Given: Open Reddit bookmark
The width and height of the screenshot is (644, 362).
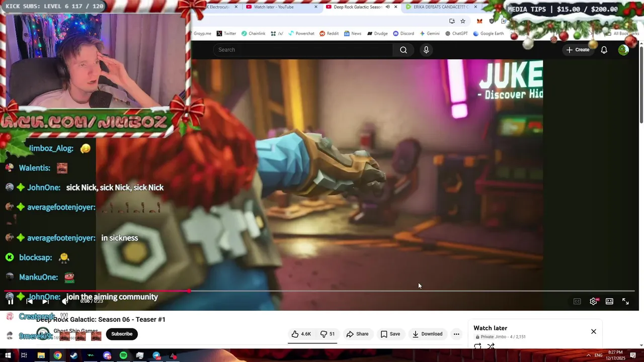Looking at the screenshot, I should pyautogui.click(x=329, y=34).
